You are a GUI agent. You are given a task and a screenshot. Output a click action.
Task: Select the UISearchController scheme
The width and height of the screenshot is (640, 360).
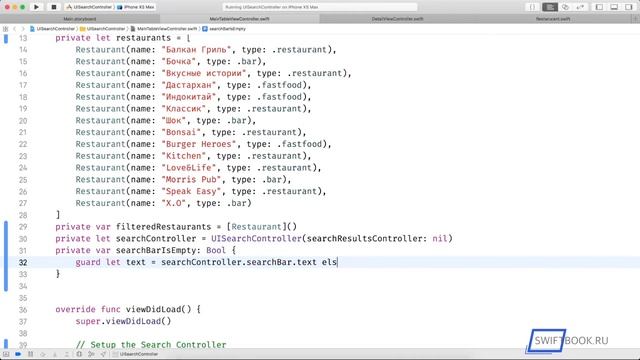pos(89,7)
